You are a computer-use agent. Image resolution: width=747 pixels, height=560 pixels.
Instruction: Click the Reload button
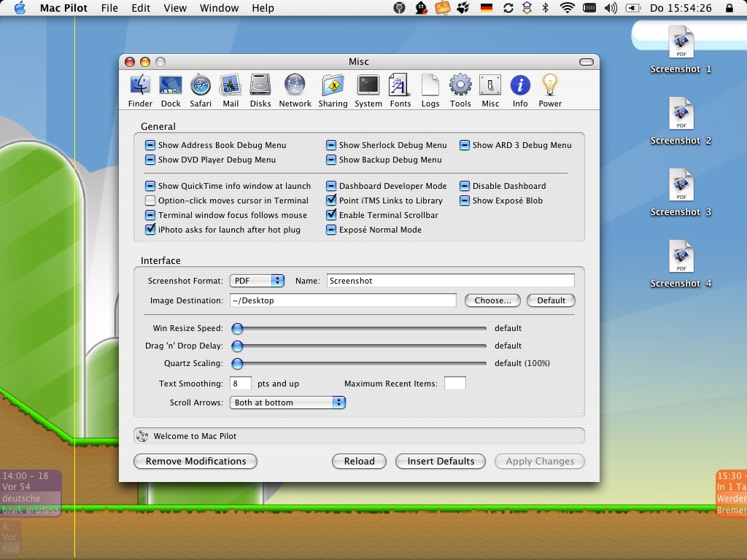[359, 461]
